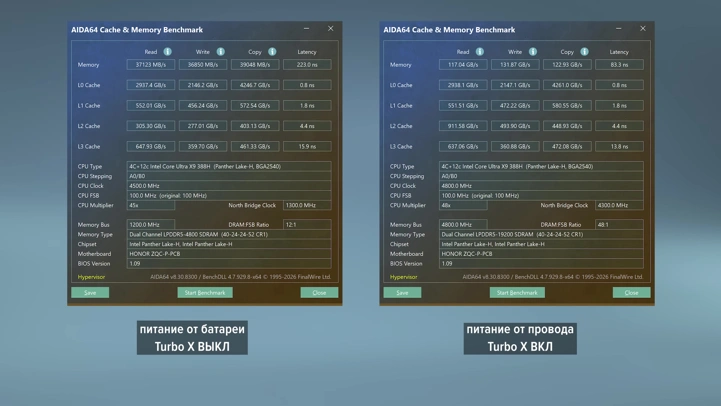Click L1 Cache Read value 552.01 GB/s
Viewport: 721px width, 406px height.
tap(151, 106)
